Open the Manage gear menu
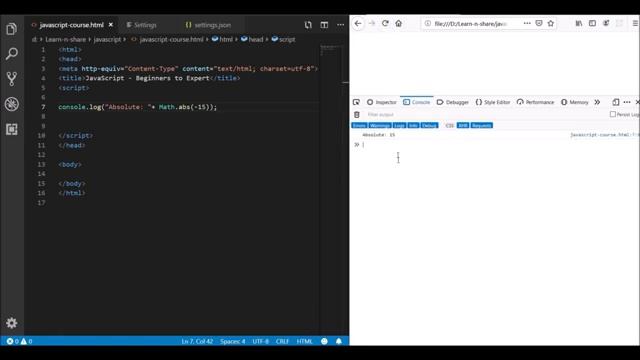 tap(11, 323)
